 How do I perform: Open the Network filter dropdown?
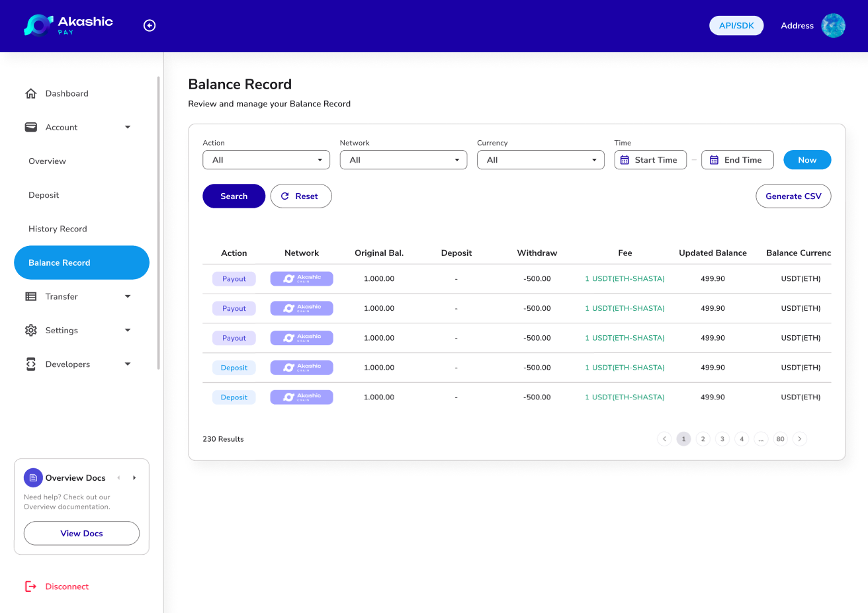click(x=403, y=160)
